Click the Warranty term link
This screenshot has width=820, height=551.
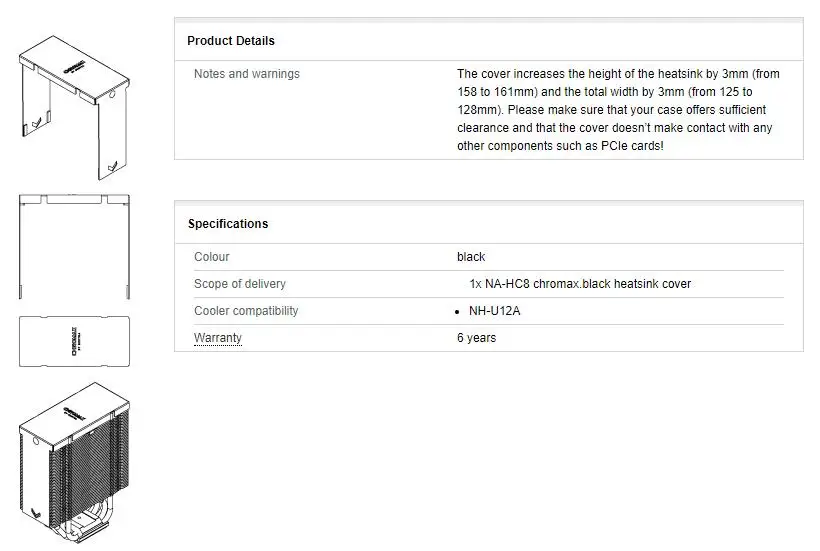pyautogui.click(x=218, y=338)
